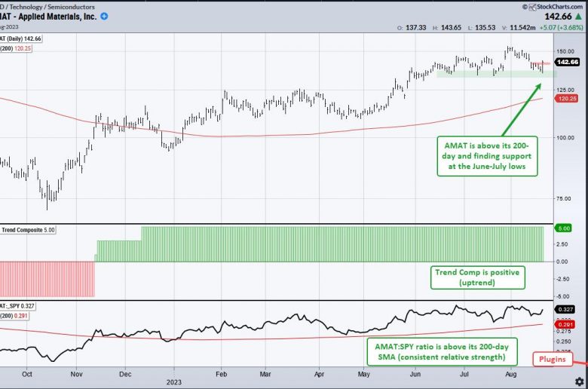Click the Applied Materials, Inc. symbol title
This screenshot has width=588, height=389.
(x=48, y=17)
